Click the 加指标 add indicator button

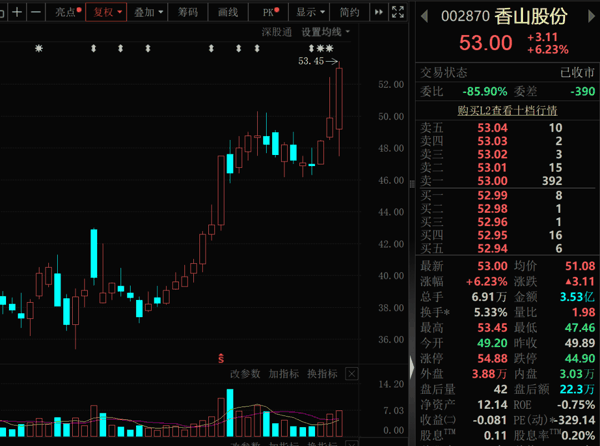[x=284, y=374]
